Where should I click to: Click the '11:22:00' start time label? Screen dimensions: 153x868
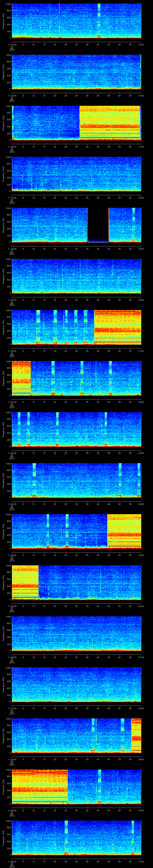[12, 453]
